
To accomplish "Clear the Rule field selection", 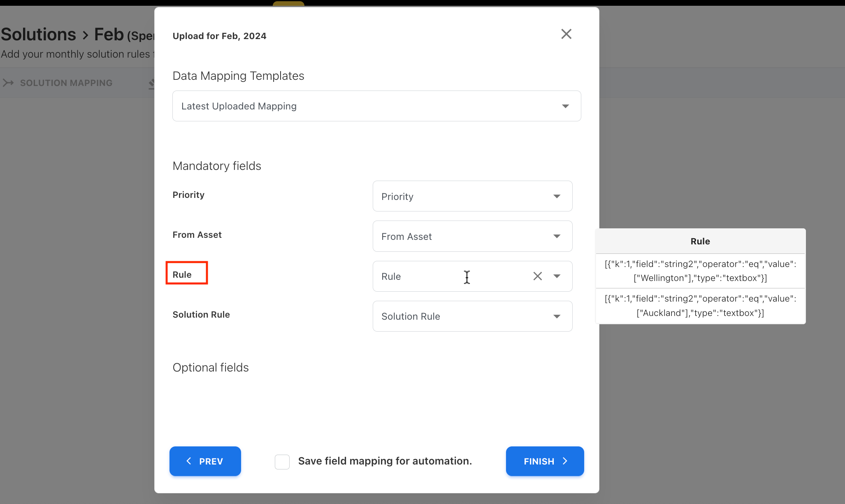I will pyautogui.click(x=537, y=276).
